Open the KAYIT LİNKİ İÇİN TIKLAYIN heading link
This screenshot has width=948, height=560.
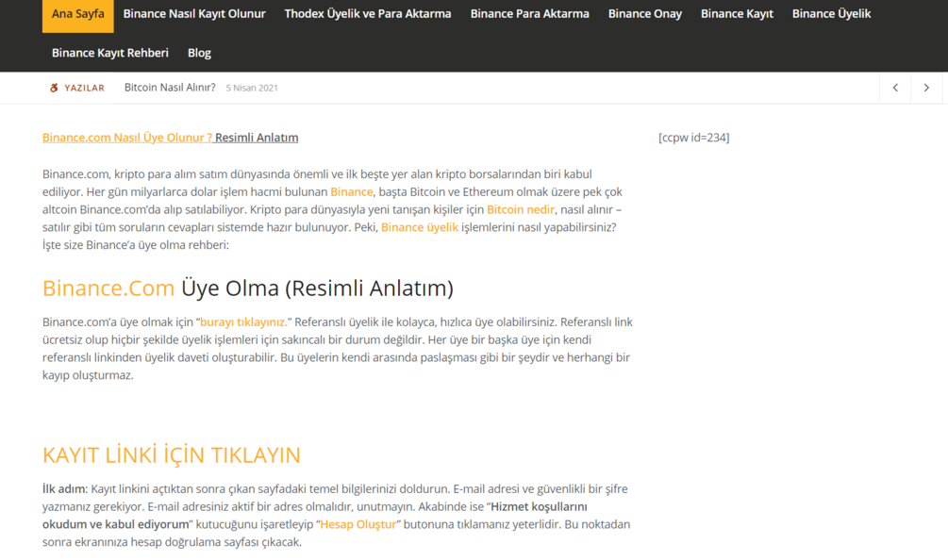[171, 455]
